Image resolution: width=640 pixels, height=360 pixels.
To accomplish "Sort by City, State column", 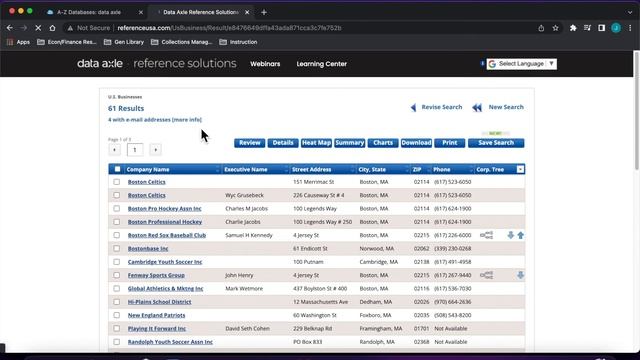I will point(372,169).
